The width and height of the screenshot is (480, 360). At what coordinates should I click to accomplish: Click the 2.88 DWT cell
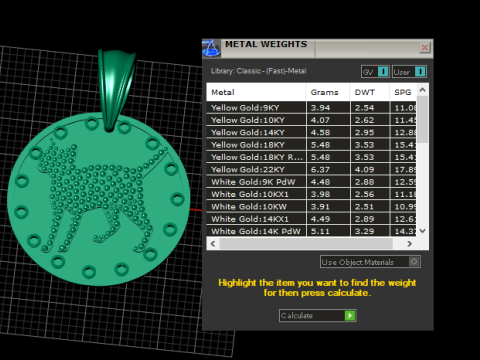[370, 182]
